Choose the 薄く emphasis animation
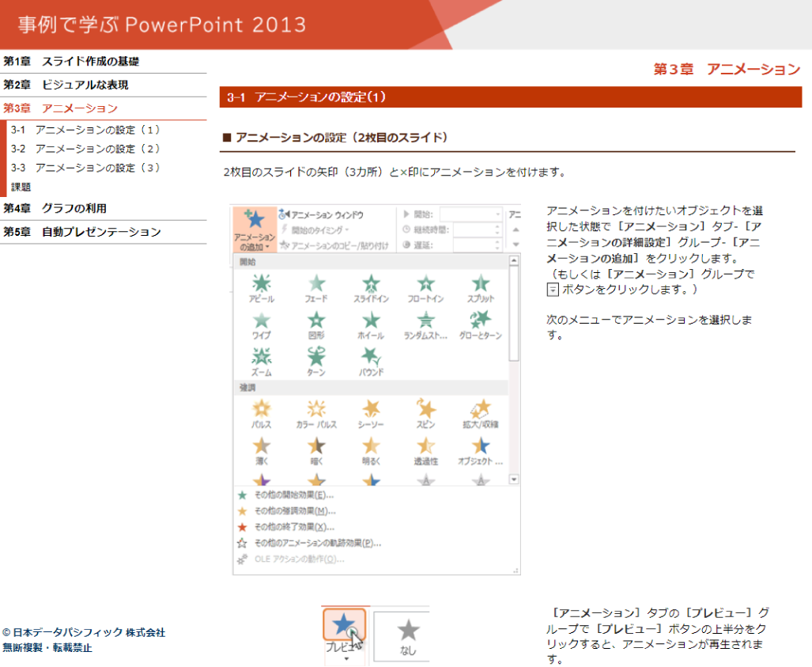Viewport: 812px width, 667px height. (x=262, y=452)
